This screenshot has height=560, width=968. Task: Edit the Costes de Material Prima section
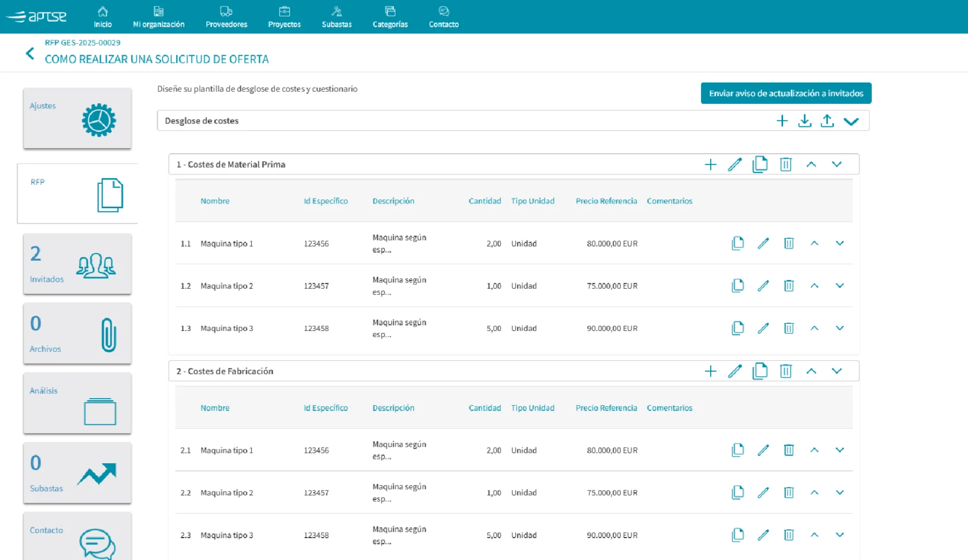click(x=735, y=164)
